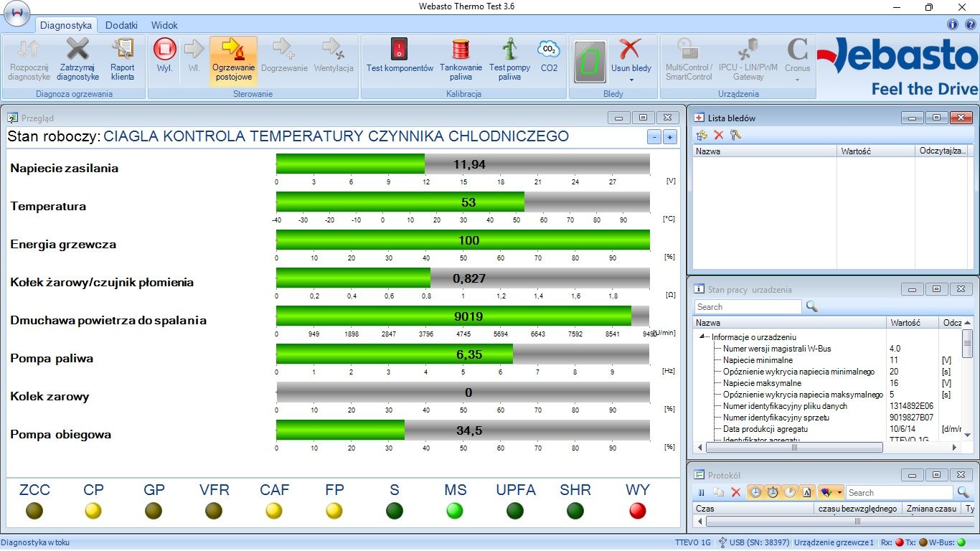Click the Wl. power-on arrow icon
This screenshot has width=980, height=551.
click(x=194, y=49)
